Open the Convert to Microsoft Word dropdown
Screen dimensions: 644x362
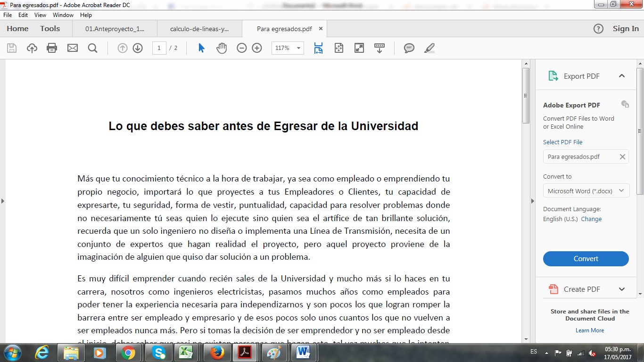pyautogui.click(x=586, y=191)
